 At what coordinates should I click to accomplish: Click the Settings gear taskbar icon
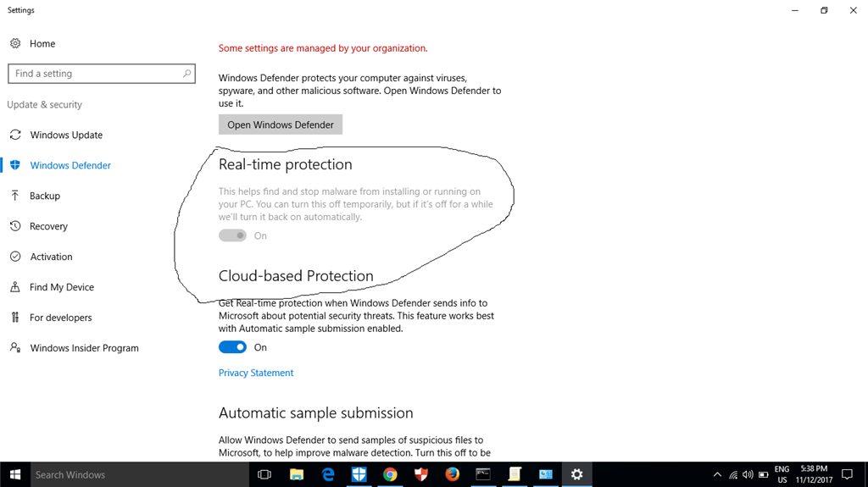[x=576, y=474]
